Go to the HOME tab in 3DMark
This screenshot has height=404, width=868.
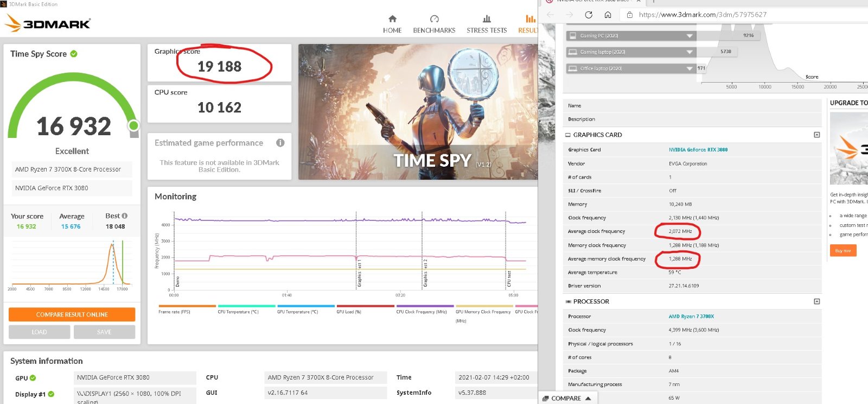[x=392, y=24]
